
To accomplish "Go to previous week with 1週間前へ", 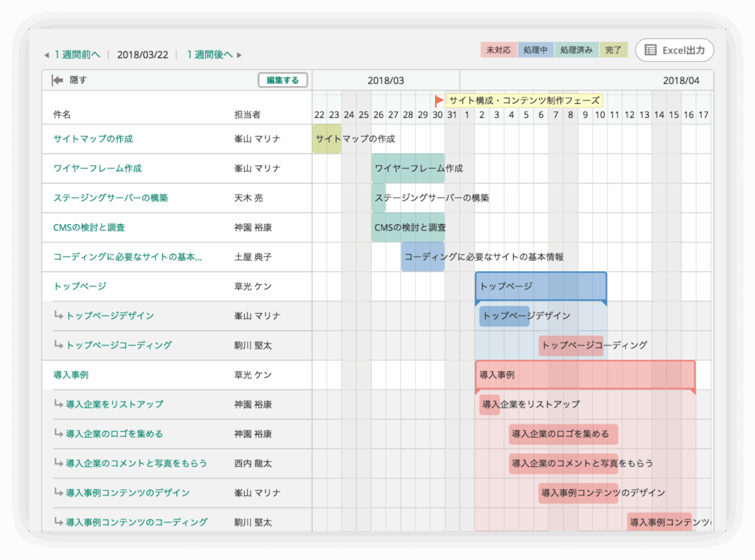I will click(77, 55).
